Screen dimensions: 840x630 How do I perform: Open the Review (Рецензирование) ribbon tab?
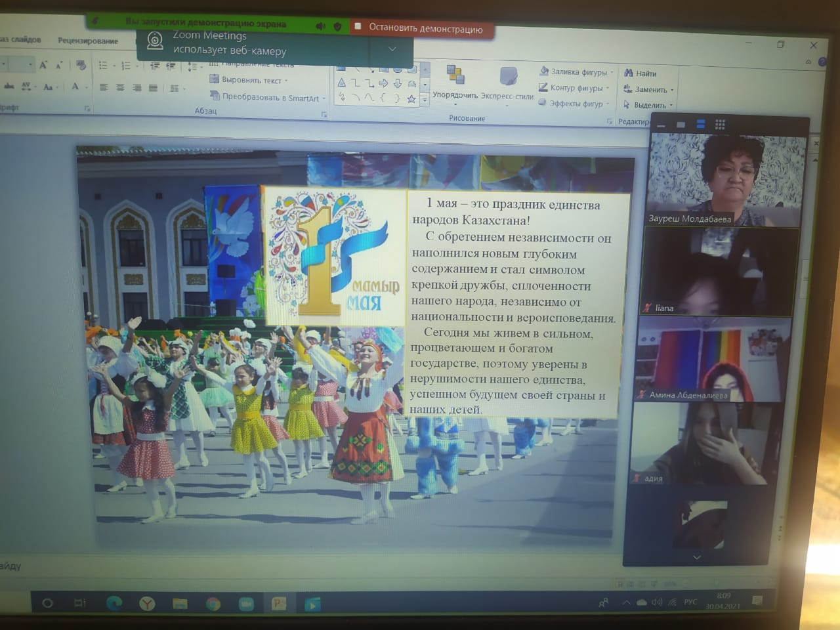point(88,41)
